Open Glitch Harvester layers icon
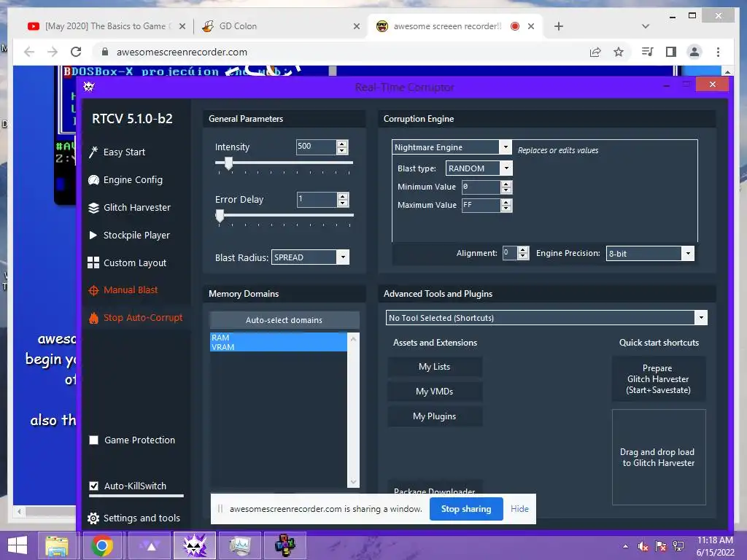 93,208
